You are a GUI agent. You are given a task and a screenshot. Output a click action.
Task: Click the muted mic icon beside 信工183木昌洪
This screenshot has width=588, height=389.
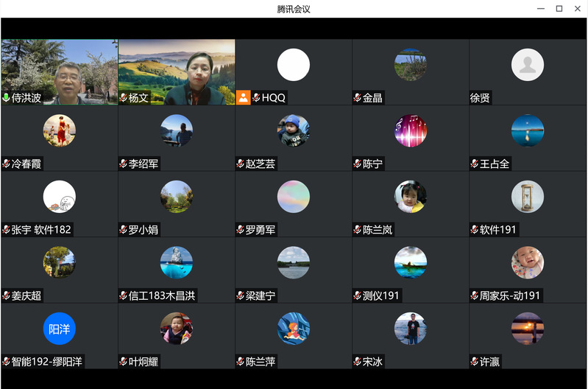(x=124, y=295)
